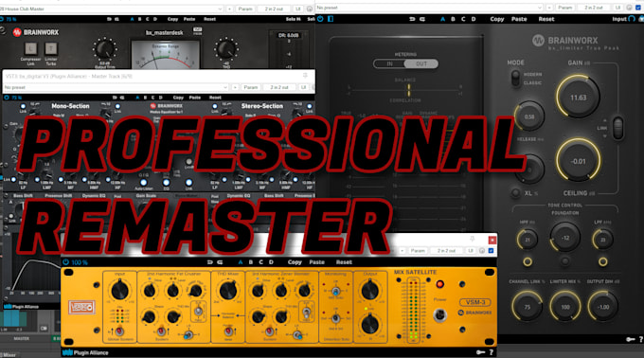Close the VSM-3 plugin window
This screenshot has width=644, height=358.
click(x=492, y=240)
